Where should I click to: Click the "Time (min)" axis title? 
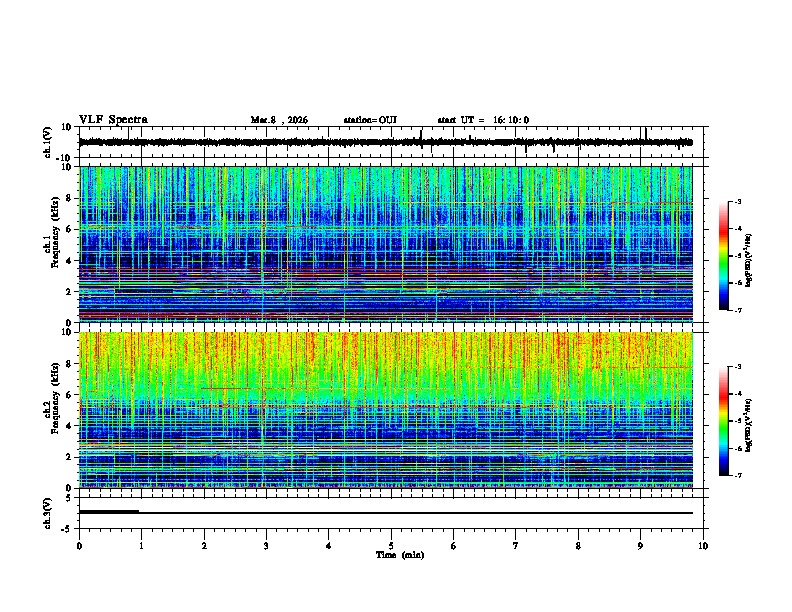(x=400, y=555)
